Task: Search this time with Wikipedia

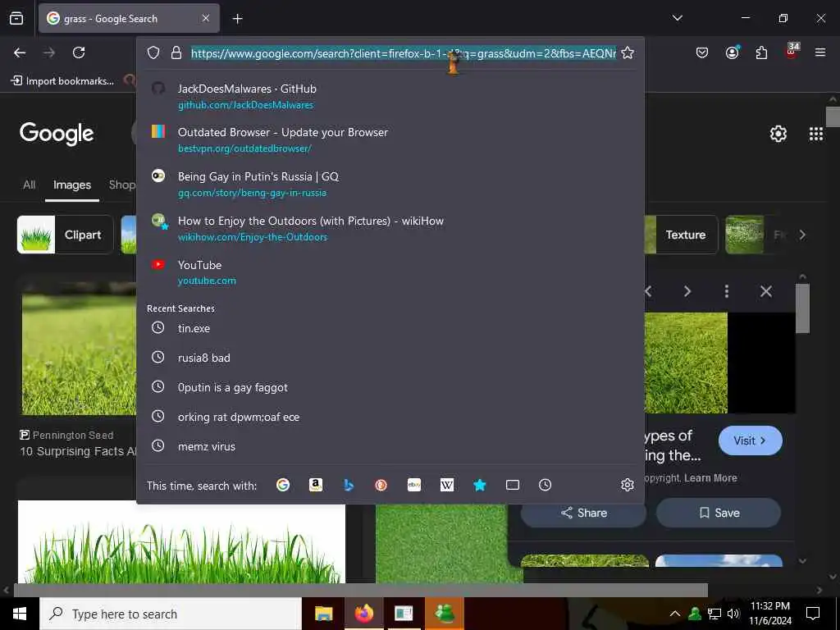Action: 447,485
